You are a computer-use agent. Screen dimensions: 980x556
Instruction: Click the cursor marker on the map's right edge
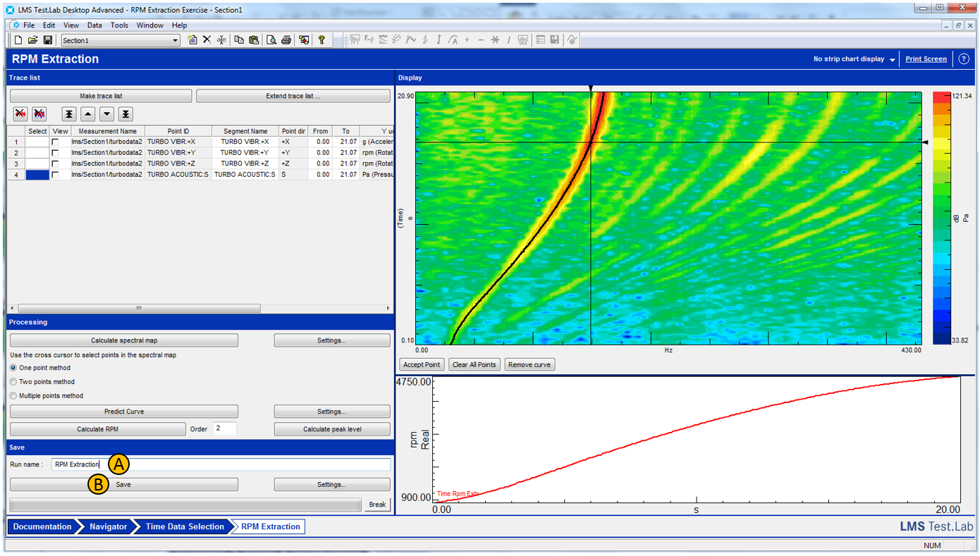[926, 142]
